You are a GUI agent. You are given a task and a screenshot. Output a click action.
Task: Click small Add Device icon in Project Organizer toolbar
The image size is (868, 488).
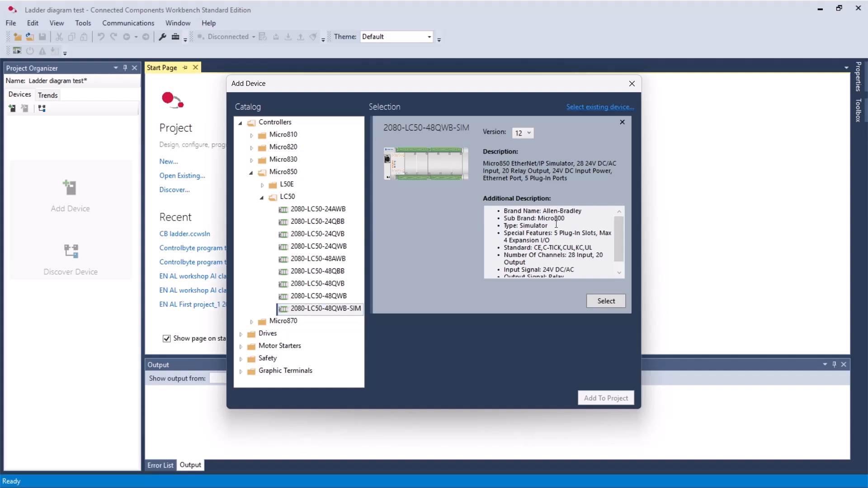pyautogui.click(x=12, y=108)
